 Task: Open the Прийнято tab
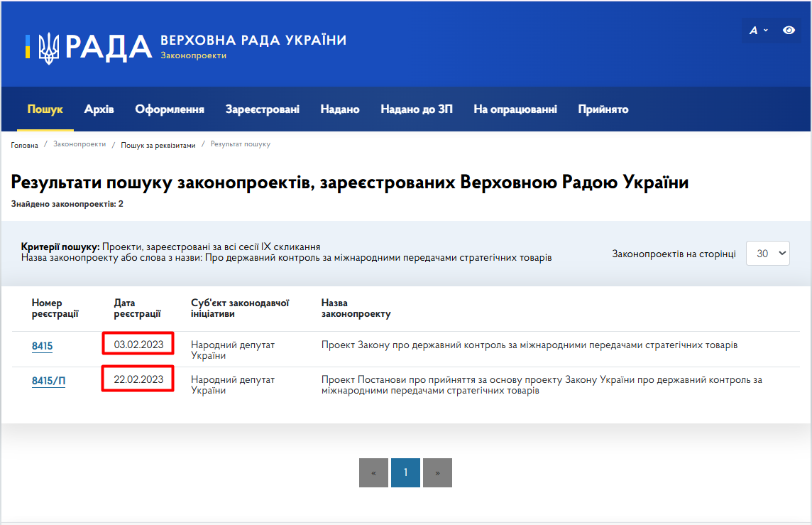pyautogui.click(x=603, y=109)
